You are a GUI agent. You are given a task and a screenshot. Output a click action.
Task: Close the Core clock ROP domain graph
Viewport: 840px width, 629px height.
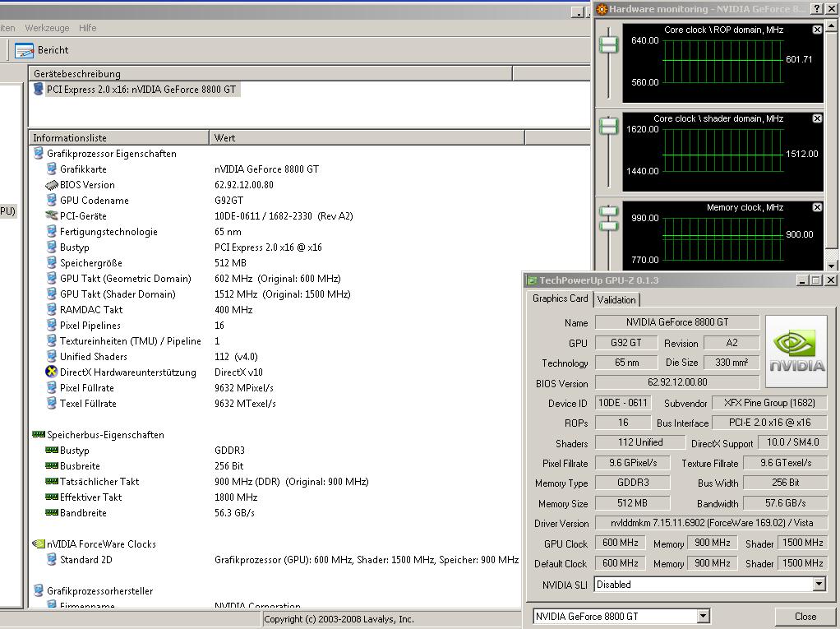(817, 30)
